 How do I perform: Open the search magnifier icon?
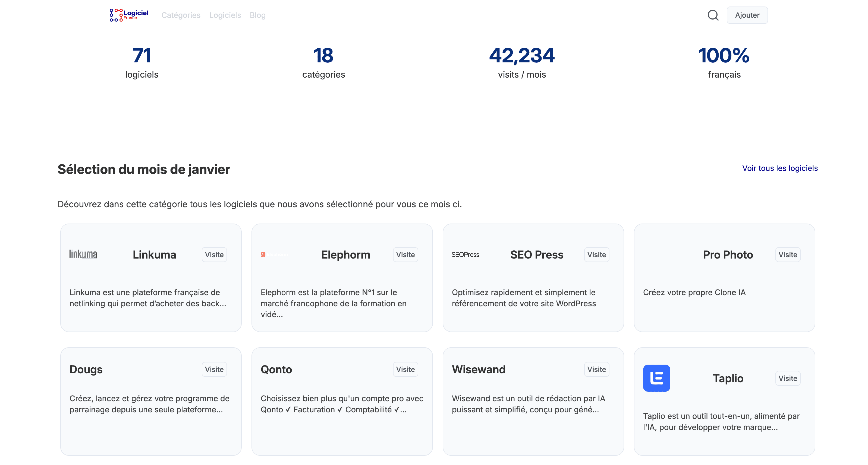[713, 15]
